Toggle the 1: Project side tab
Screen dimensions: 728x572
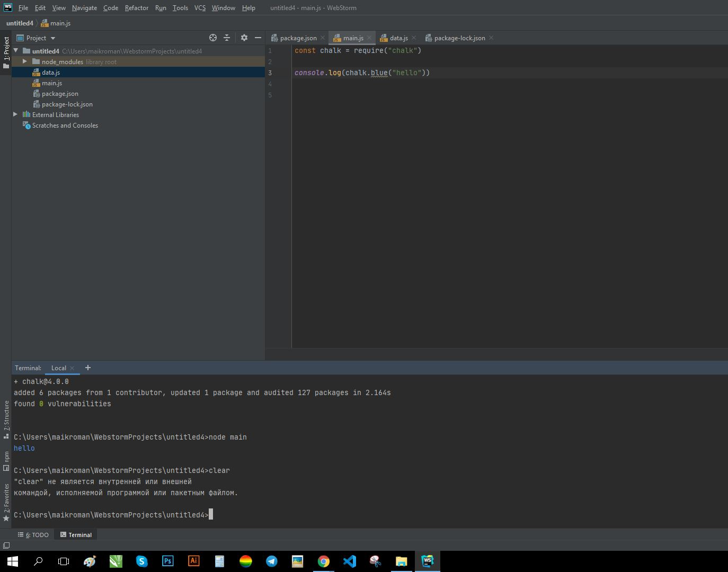tap(6, 53)
